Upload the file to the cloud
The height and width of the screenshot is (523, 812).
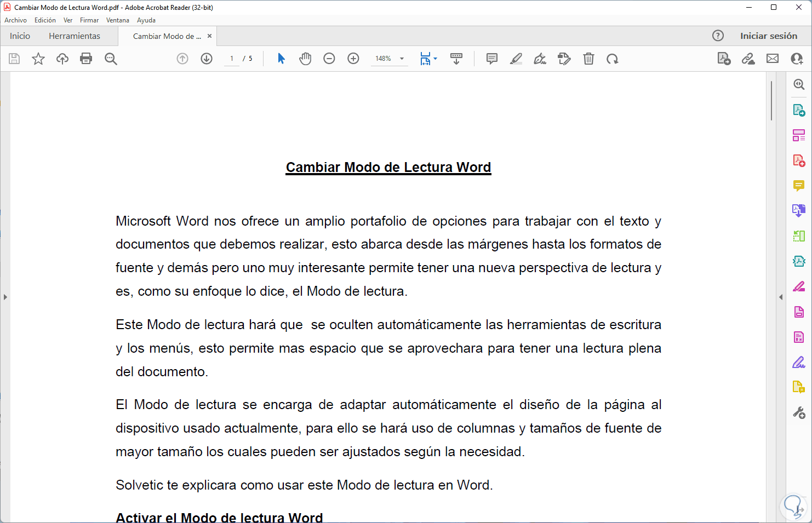click(62, 59)
